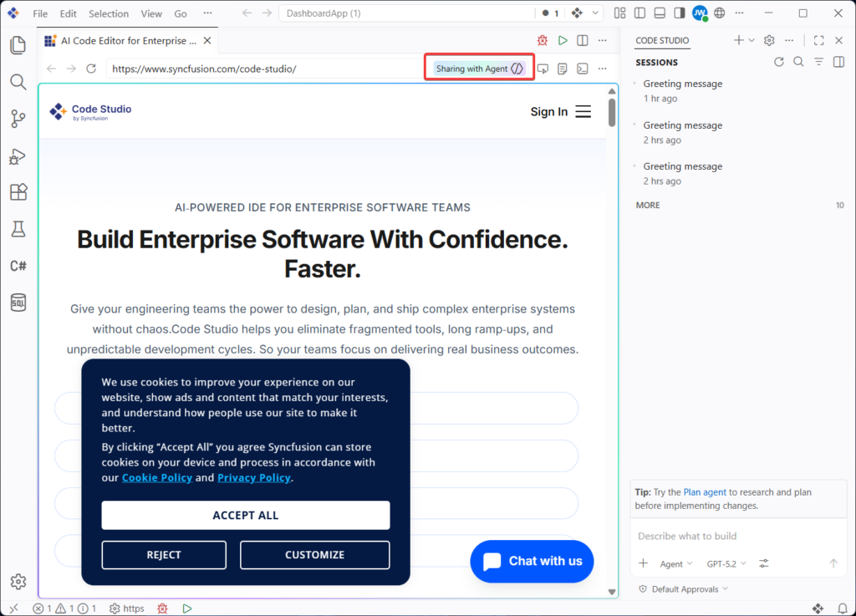Filter the sessions list
The image size is (856, 616).
819,62
